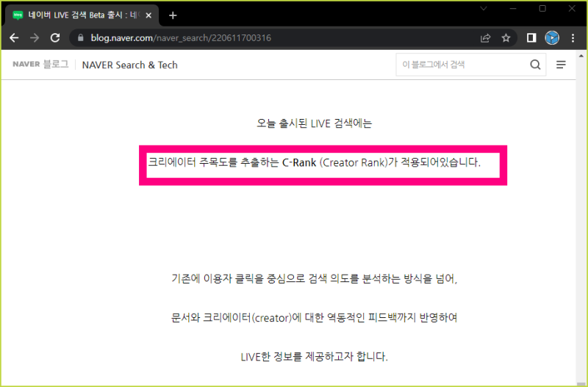Click the blog search magnifier icon

point(535,65)
